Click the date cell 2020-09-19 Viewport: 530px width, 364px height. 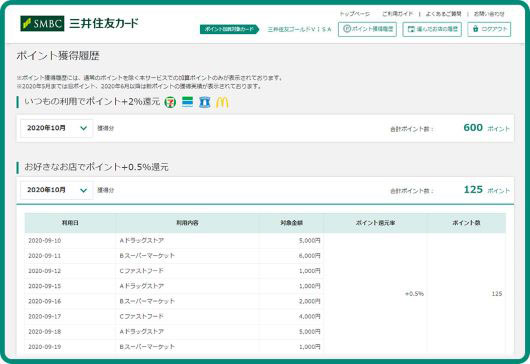[45, 347]
